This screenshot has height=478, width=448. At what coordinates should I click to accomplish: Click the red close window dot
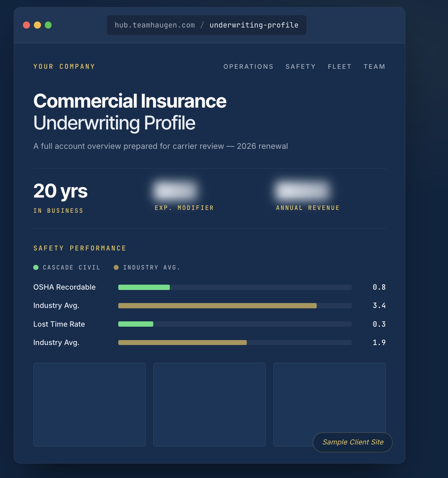[x=26, y=25]
